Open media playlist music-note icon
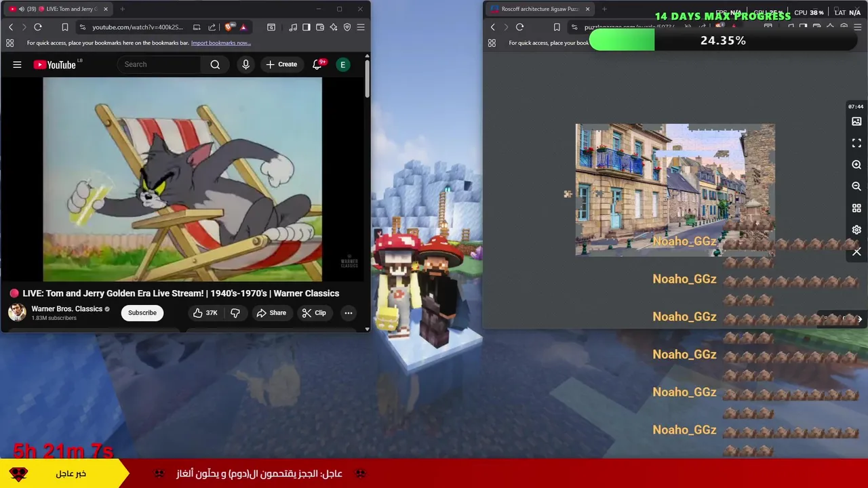The height and width of the screenshot is (488, 868). click(x=293, y=27)
